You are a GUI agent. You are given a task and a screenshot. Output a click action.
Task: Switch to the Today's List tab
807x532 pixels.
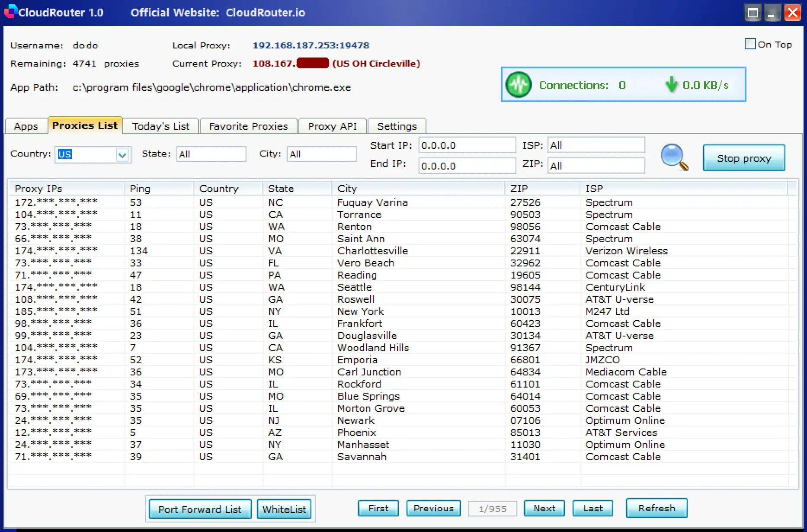[x=160, y=126]
